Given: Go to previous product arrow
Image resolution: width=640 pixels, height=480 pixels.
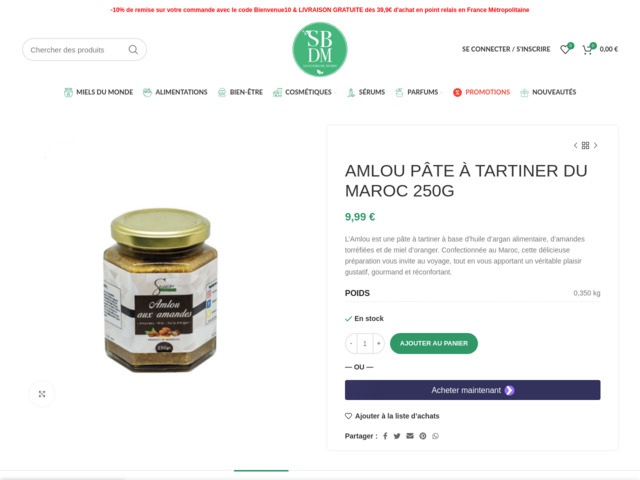Looking at the screenshot, I should (576, 145).
